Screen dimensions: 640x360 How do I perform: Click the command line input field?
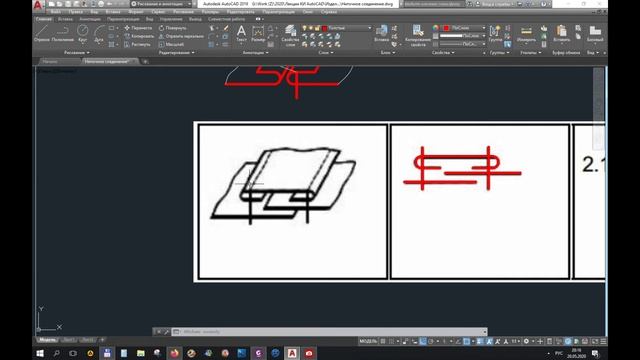click(x=330, y=332)
